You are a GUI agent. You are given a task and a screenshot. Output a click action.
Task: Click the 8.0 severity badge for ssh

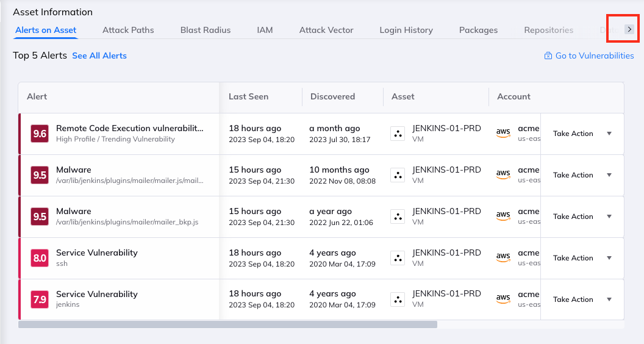(x=40, y=258)
